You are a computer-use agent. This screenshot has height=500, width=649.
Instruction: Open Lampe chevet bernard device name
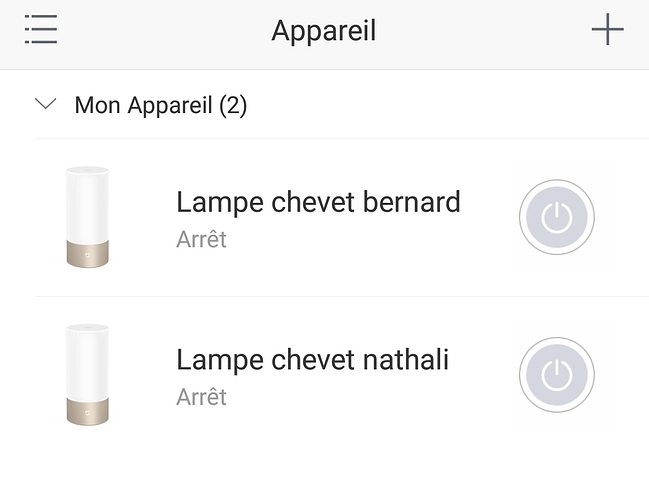pos(318,202)
